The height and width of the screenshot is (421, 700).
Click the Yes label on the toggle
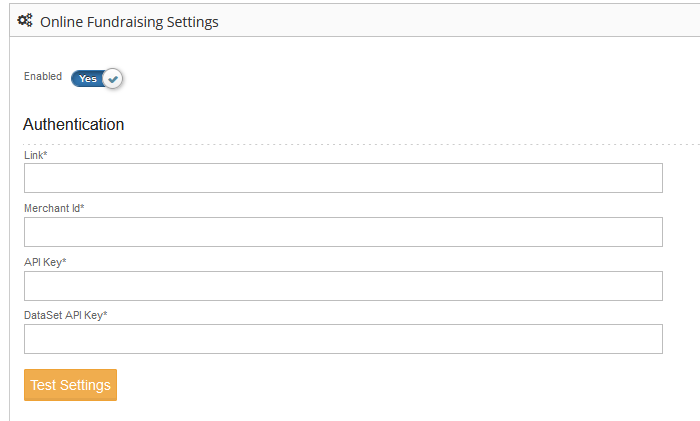[88, 79]
